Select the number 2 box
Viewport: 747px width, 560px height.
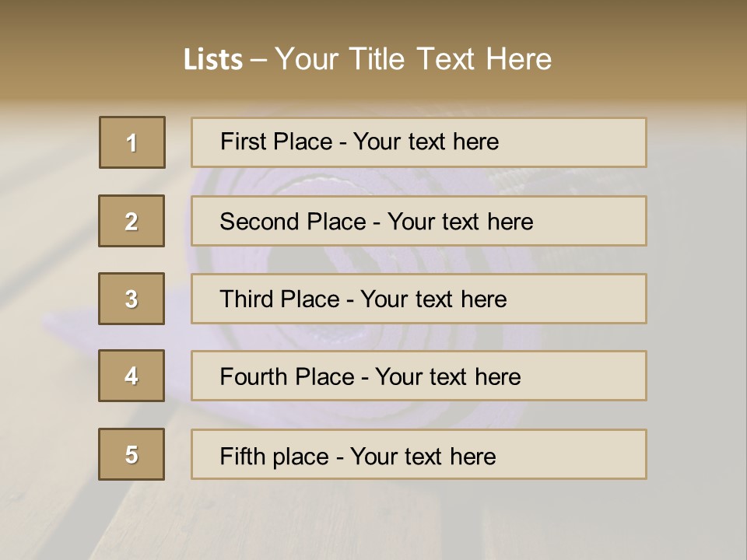[132, 221]
